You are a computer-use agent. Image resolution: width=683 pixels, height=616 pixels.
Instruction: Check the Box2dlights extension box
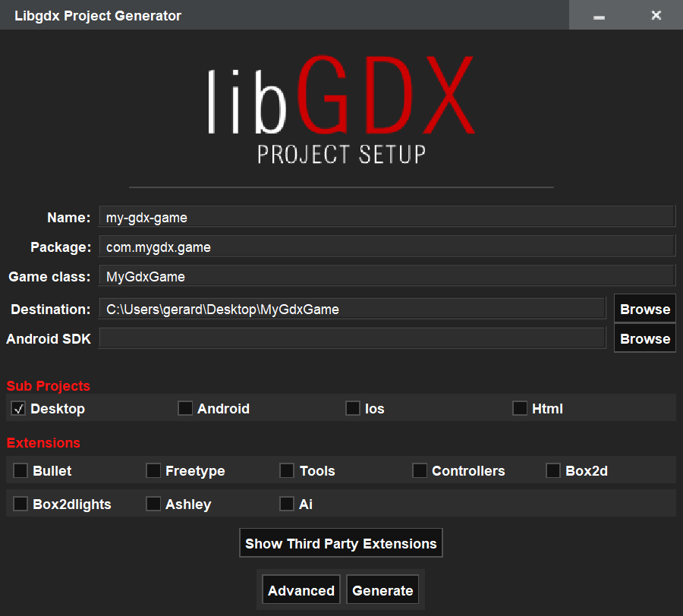point(20,504)
